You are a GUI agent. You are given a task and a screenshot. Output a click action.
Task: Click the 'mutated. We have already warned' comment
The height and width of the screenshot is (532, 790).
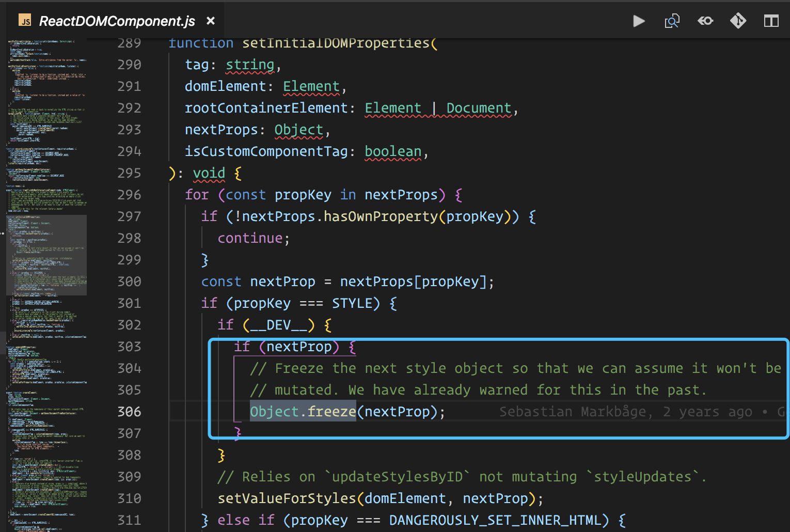[x=478, y=390]
